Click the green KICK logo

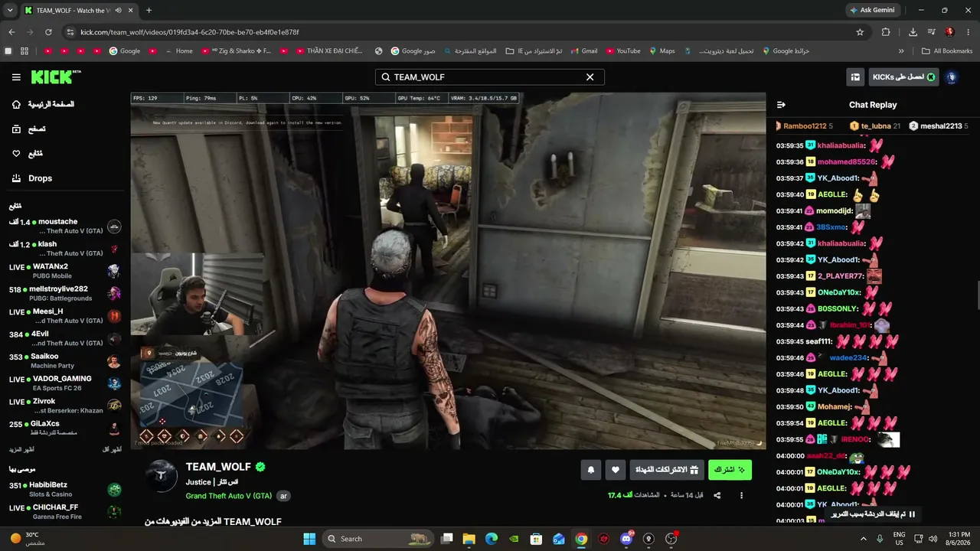tap(56, 77)
